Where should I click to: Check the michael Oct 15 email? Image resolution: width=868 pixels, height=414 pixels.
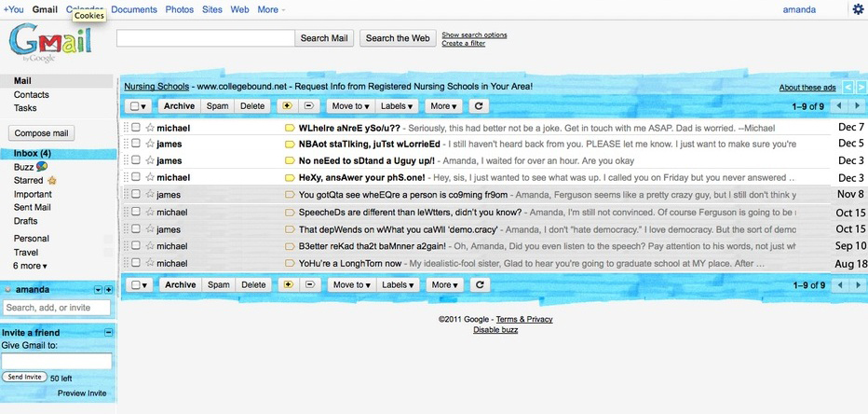136,211
